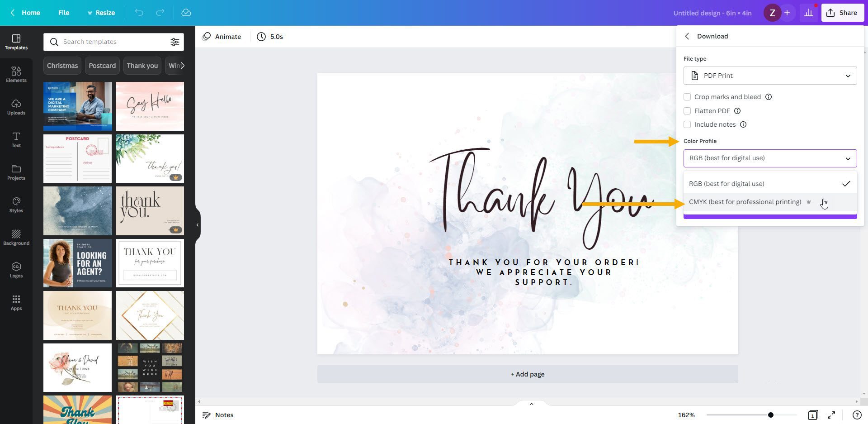Open the Elements panel

click(x=16, y=74)
